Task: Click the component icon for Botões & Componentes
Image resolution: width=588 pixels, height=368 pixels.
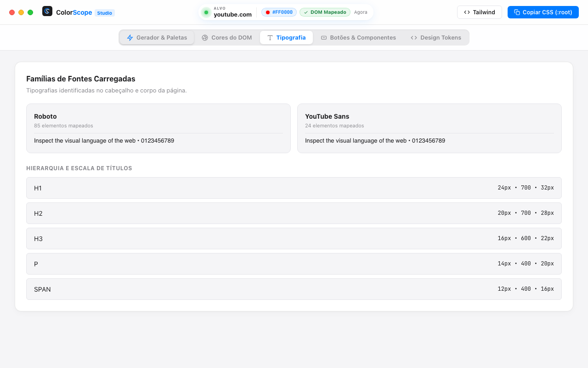Action: 324,38
